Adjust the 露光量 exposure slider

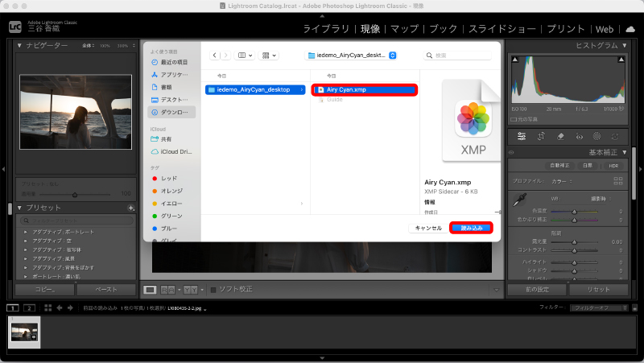574,241
